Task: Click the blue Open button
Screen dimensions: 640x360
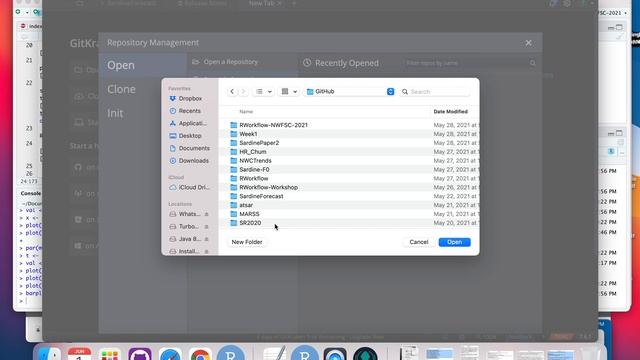Action: click(454, 242)
